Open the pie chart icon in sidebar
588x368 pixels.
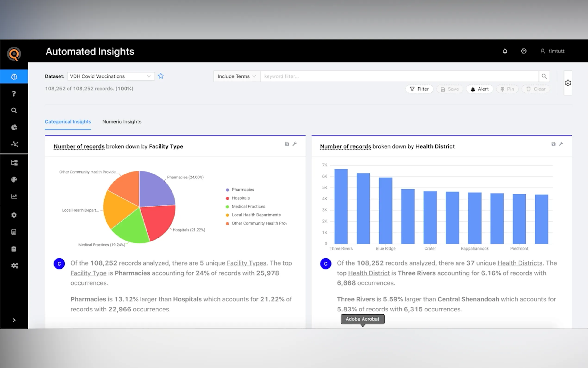[14, 127]
